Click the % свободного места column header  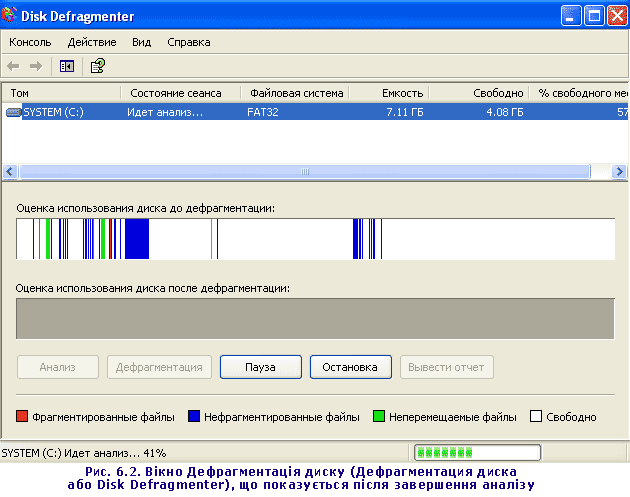point(579,93)
